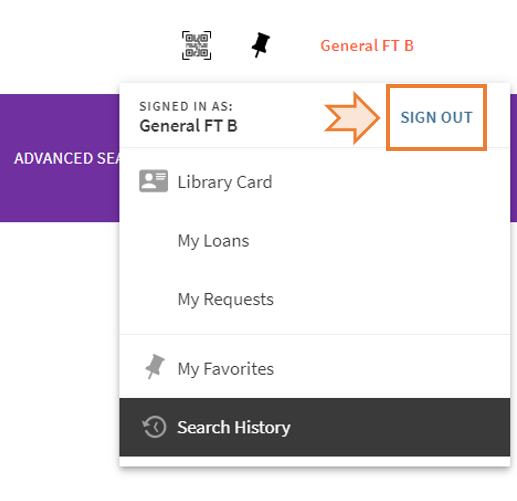Click the purple banner area below Advanced Search
This screenshot has height=501, width=517.
point(60,195)
